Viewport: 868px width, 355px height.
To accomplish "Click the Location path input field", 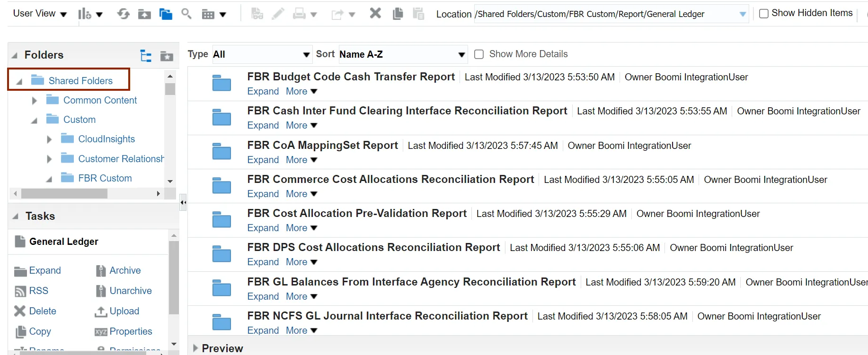I will click(x=606, y=14).
